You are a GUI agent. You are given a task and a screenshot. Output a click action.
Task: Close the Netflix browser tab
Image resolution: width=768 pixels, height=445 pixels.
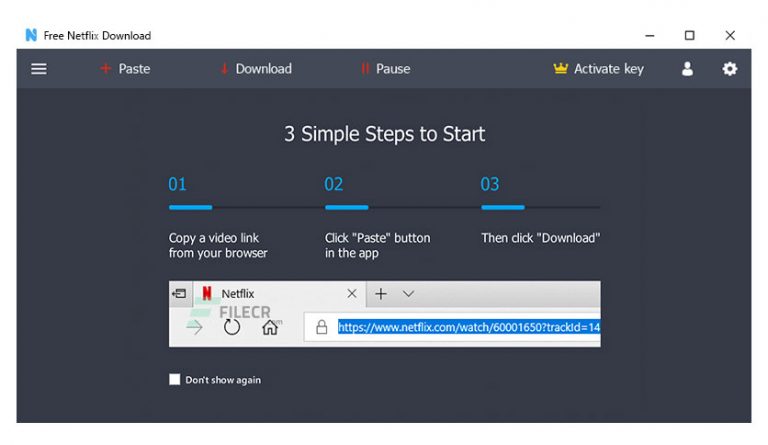point(351,294)
